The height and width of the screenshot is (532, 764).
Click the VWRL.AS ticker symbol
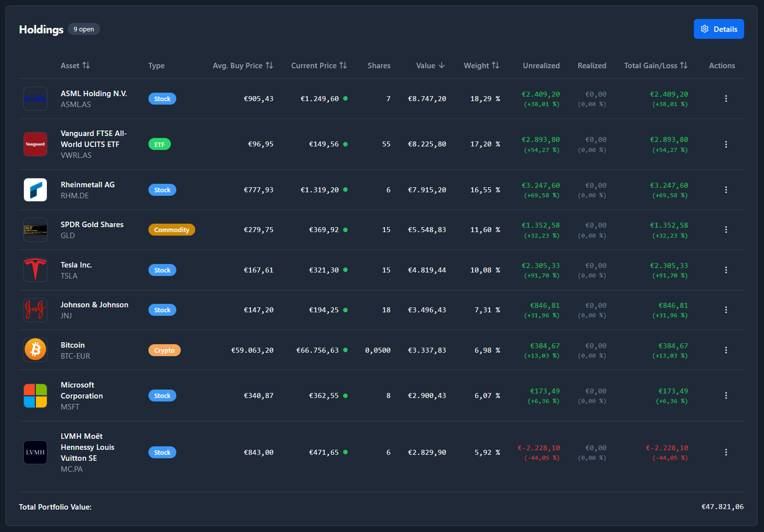[x=76, y=155]
